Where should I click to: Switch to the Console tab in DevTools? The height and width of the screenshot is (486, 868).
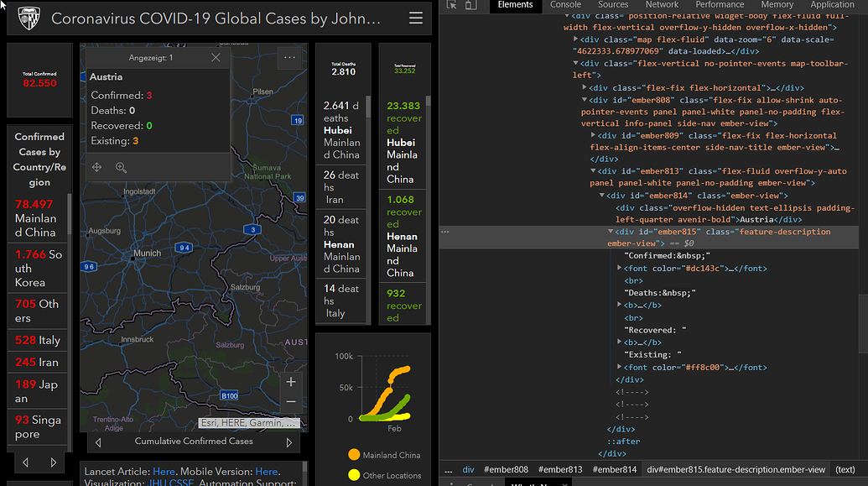(x=565, y=5)
